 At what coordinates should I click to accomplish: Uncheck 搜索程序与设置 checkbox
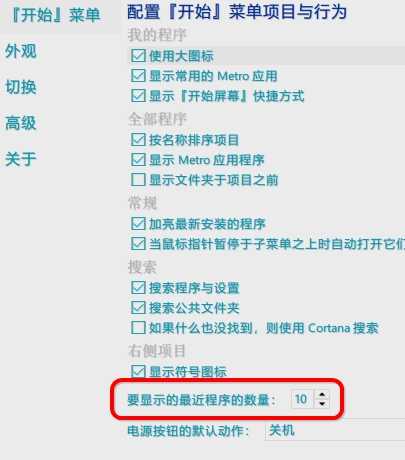[x=138, y=288]
